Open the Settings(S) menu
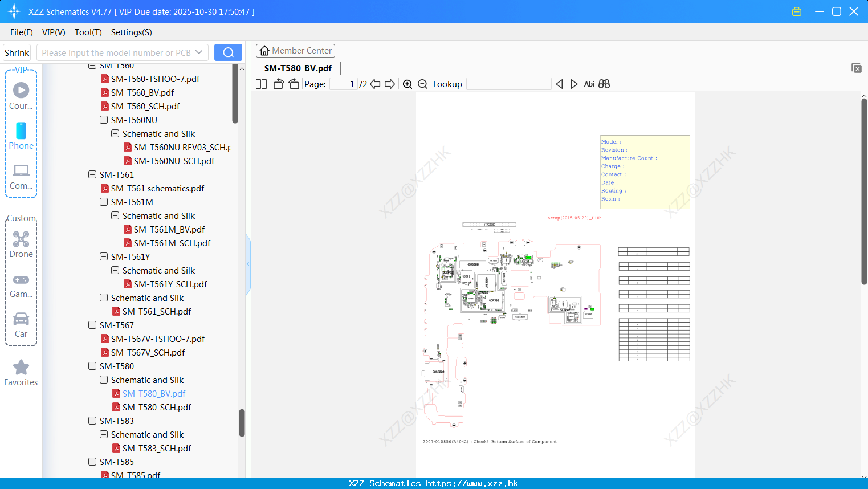Image resolution: width=868 pixels, height=489 pixels. pyautogui.click(x=132, y=32)
